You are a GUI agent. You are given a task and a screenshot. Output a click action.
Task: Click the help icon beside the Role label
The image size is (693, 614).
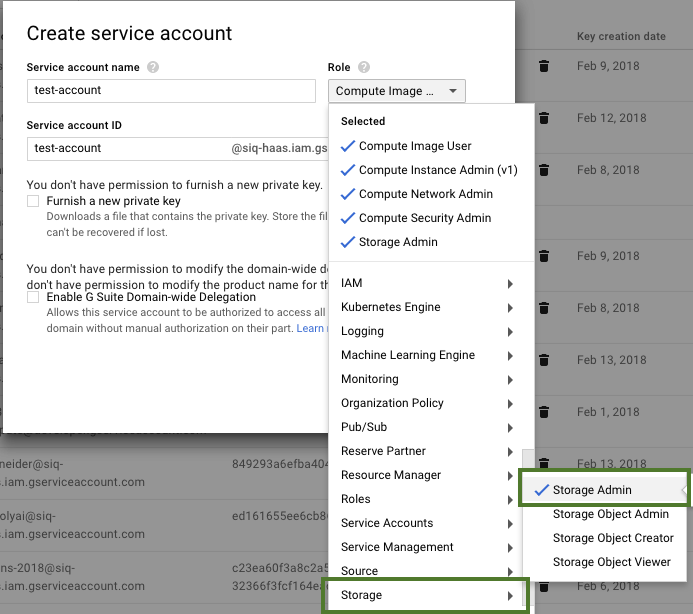pos(364,68)
